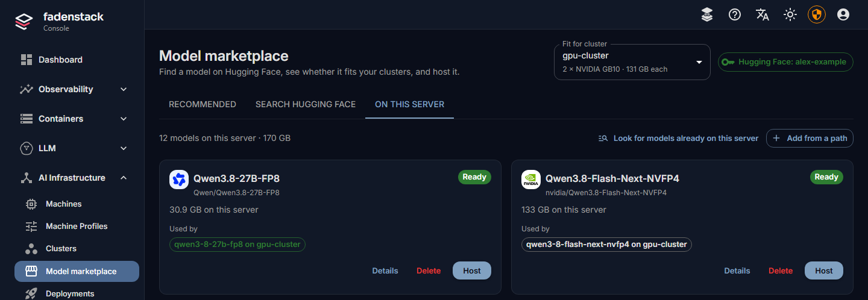This screenshot has height=300, width=868.
Task: Click the Model marketplace storefront icon
Action: point(31,272)
